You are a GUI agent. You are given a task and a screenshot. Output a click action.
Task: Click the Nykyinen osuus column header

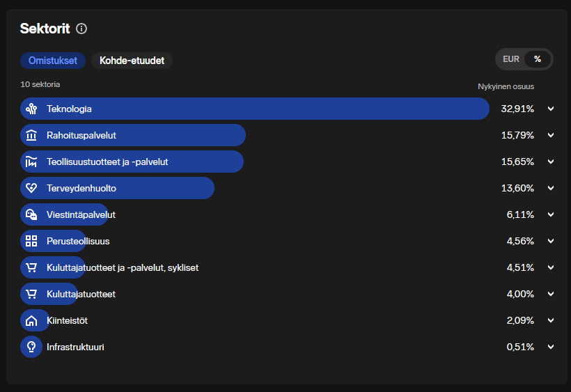coord(506,86)
